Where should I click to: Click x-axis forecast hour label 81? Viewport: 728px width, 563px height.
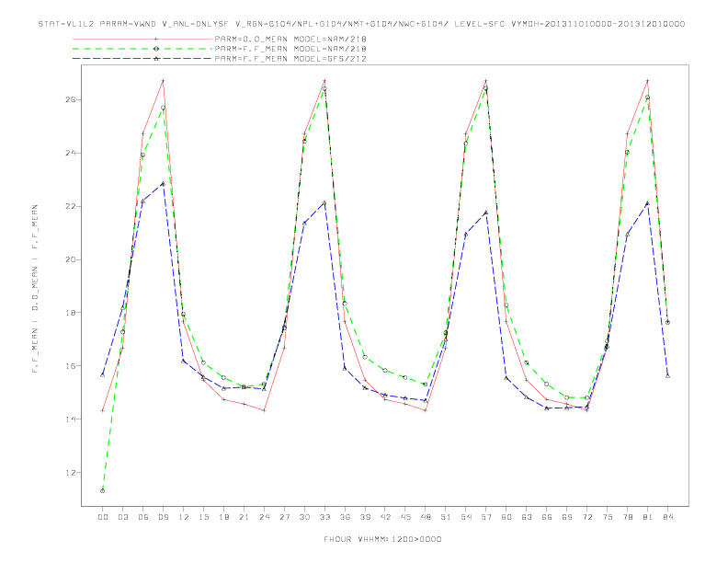648,517
